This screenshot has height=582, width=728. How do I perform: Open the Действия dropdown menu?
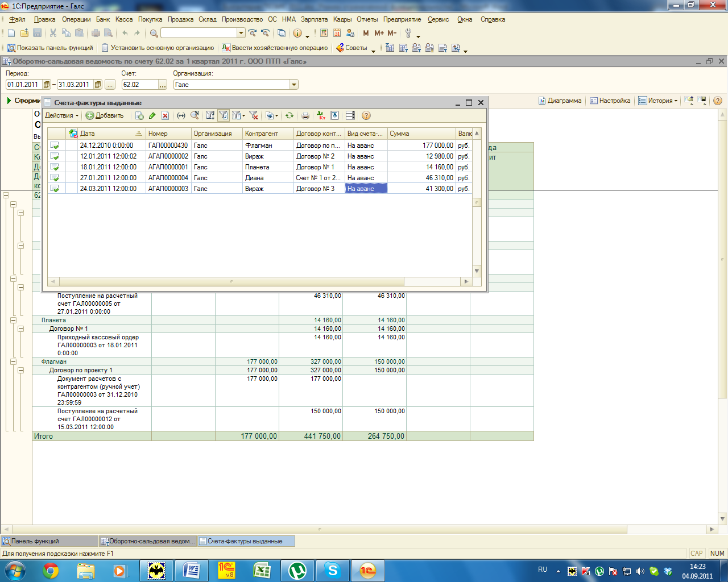(x=61, y=115)
